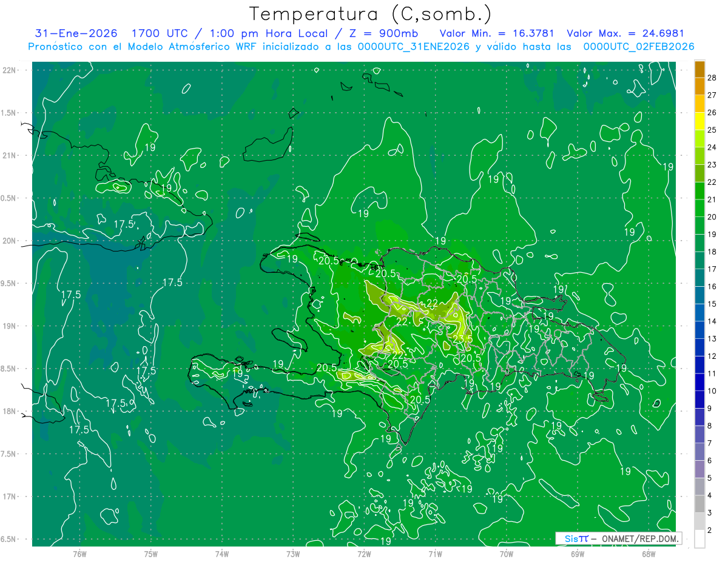Click the "70W" longitude axis label
This screenshot has width=728, height=562.
pos(507,554)
